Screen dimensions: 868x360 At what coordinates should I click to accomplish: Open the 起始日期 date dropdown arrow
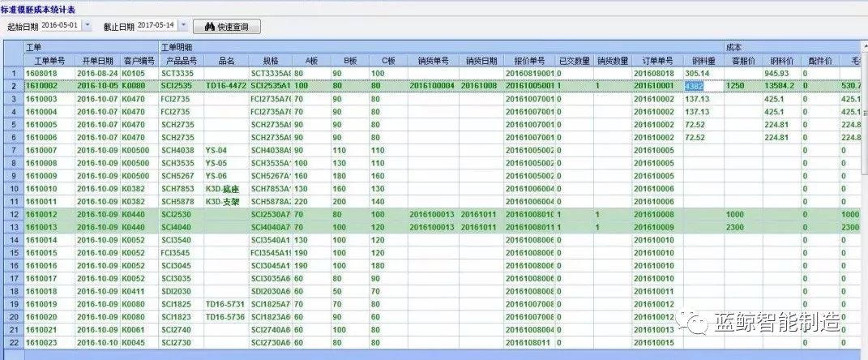coord(87,26)
